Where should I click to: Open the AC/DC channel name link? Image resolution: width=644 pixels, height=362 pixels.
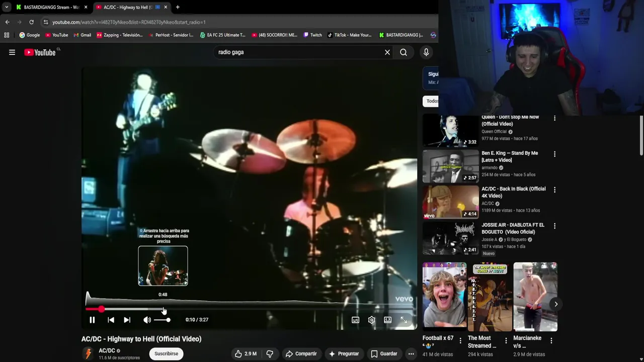click(x=107, y=350)
